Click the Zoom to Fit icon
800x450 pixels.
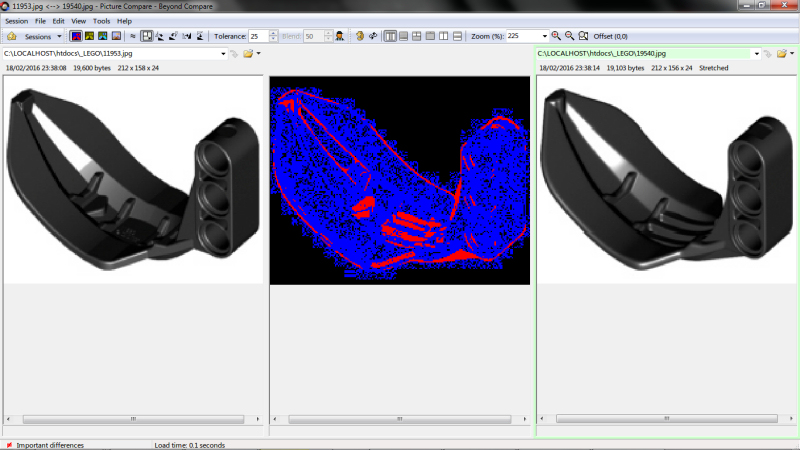pos(584,36)
